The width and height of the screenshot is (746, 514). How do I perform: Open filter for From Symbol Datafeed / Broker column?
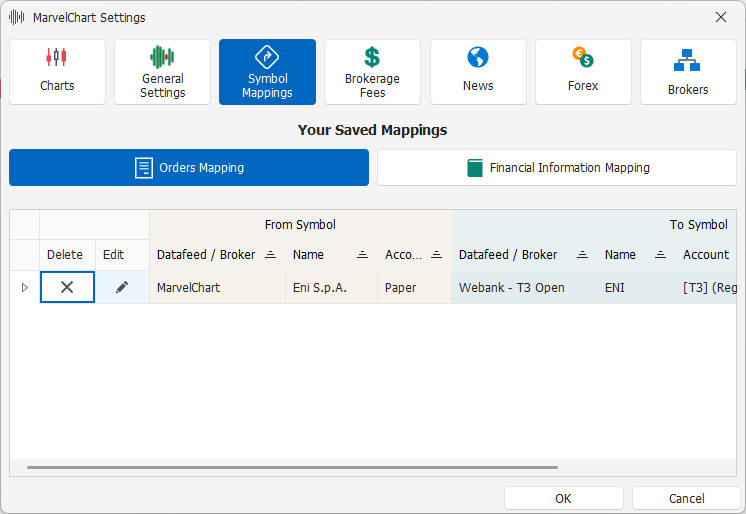pos(271,255)
